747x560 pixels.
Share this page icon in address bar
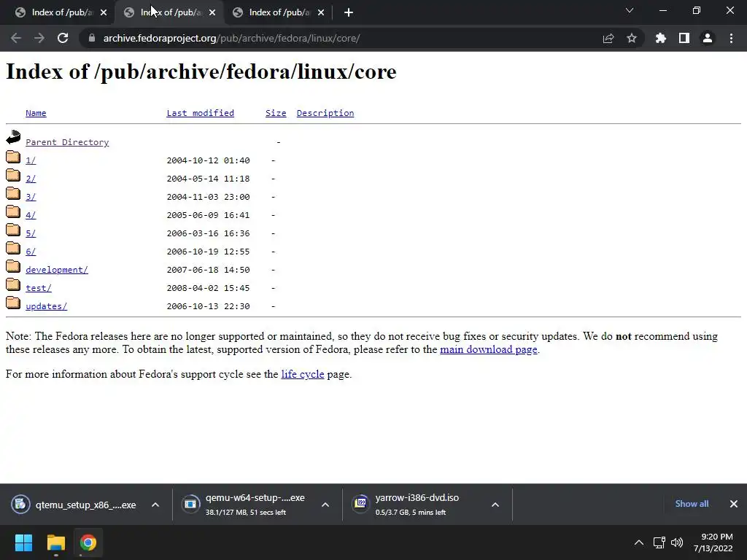608,38
